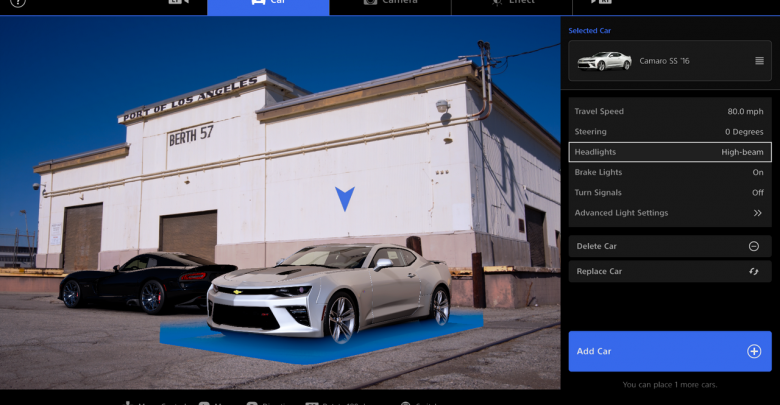Switch to the Effect tab

512,5
